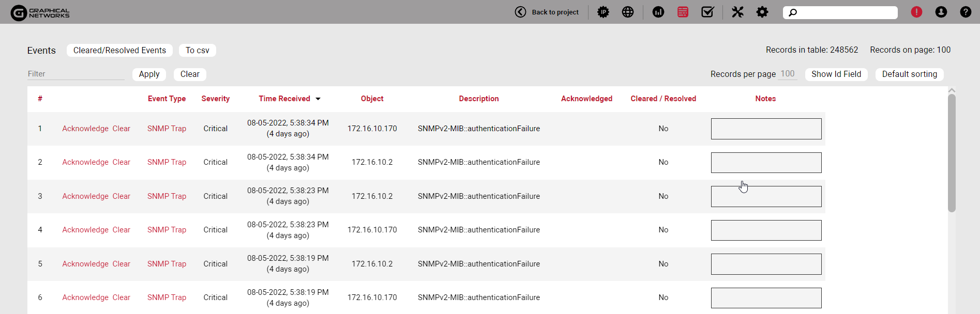Toggle sort arrow on Time Received column

coord(318,99)
